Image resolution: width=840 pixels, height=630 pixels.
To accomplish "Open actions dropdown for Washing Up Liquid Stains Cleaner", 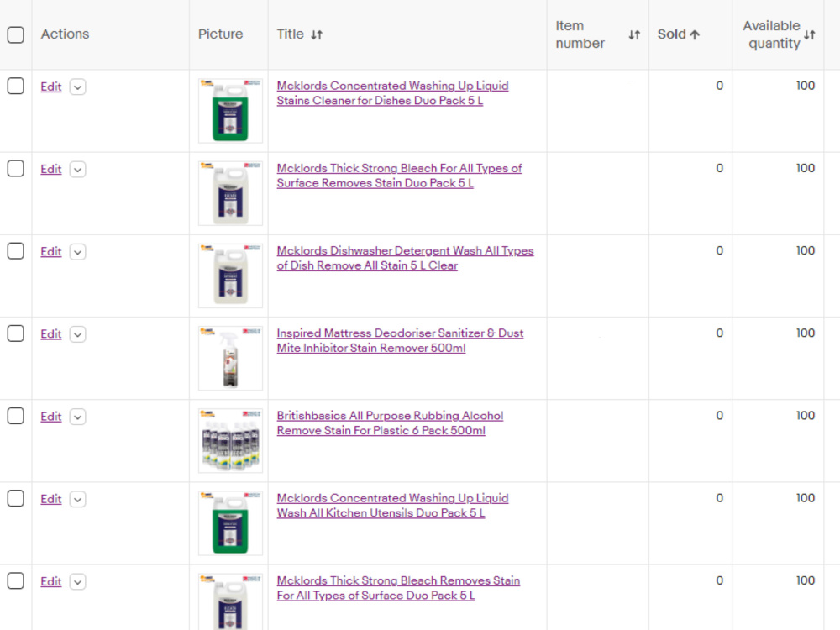I will click(x=77, y=87).
